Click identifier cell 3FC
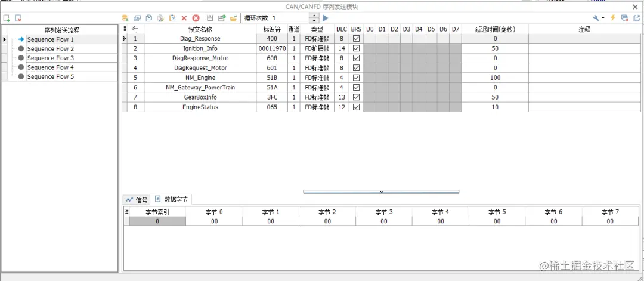This screenshot has width=644, height=281. click(x=272, y=97)
